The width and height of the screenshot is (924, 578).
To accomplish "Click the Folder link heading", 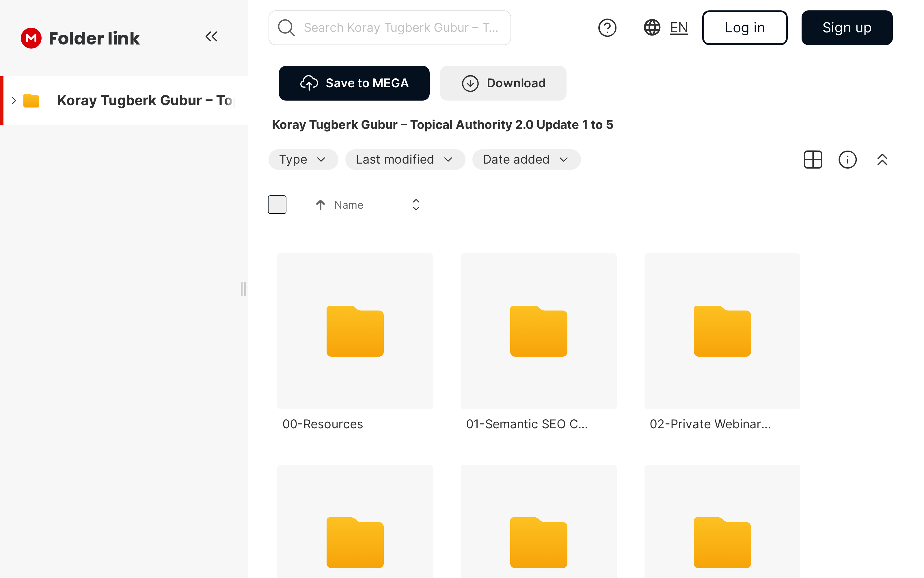I will (x=94, y=38).
